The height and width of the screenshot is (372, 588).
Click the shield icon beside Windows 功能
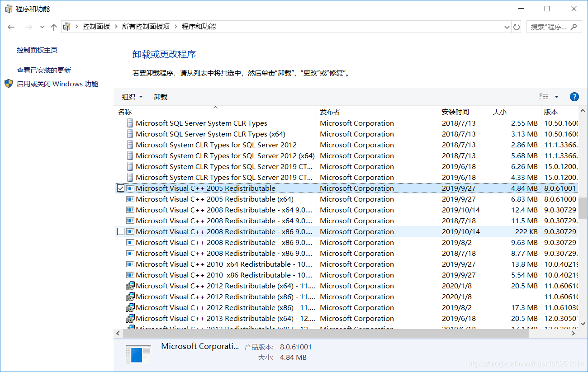[x=9, y=84]
